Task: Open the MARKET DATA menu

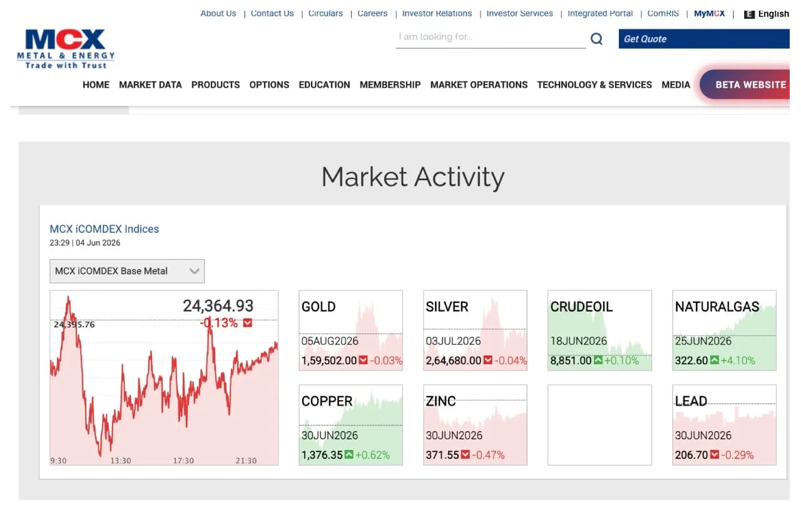Action: (x=150, y=84)
